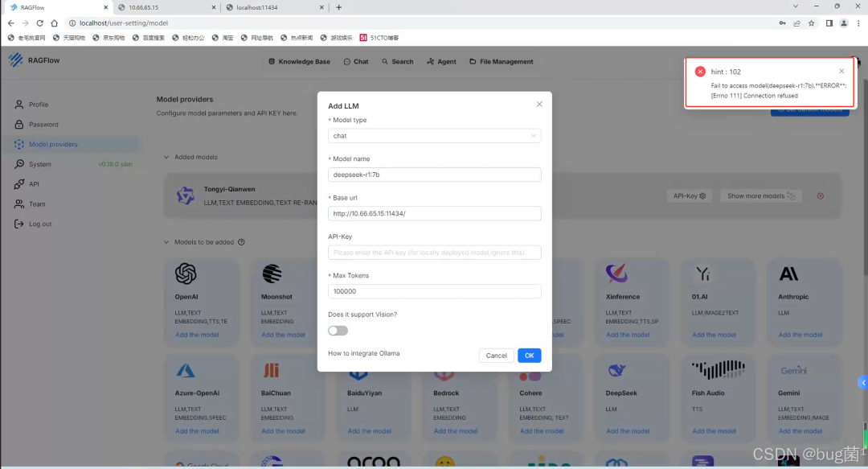The height and width of the screenshot is (469, 868).
Task: Go to Knowledge Base tab
Action: coord(299,61)
